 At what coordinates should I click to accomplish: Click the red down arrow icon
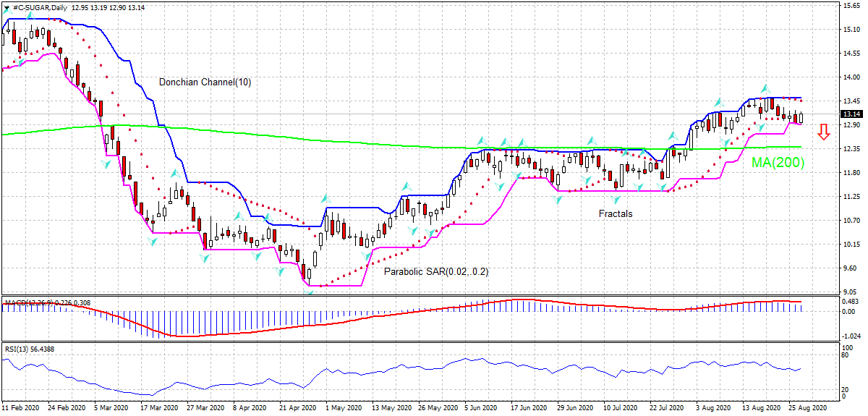coord(823,132)
